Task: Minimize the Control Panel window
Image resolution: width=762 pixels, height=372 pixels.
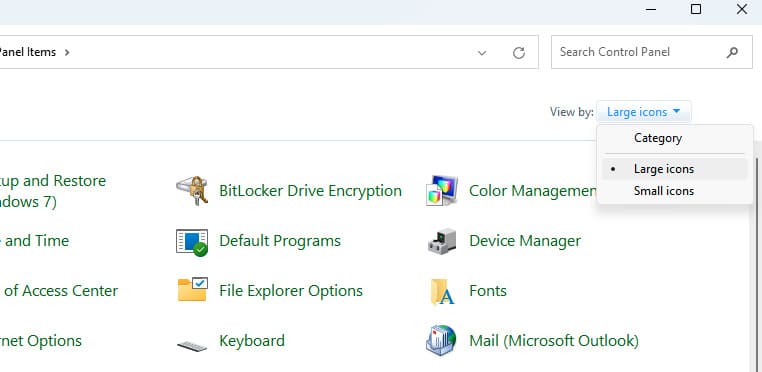Action: (x=650, y=9)
